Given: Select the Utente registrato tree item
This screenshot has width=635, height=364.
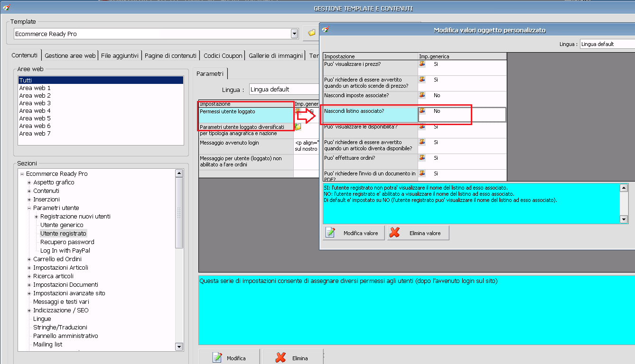Looking at the screenshot, I should (64, 234).
